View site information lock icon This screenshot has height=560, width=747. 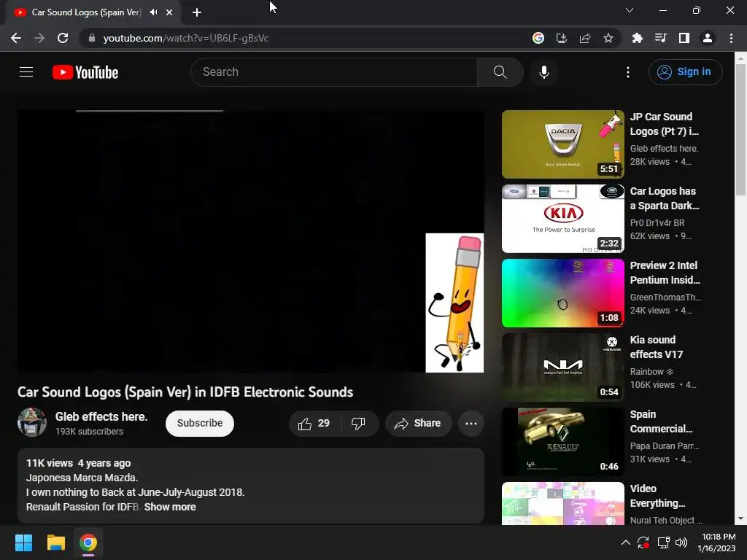point(92,38)
